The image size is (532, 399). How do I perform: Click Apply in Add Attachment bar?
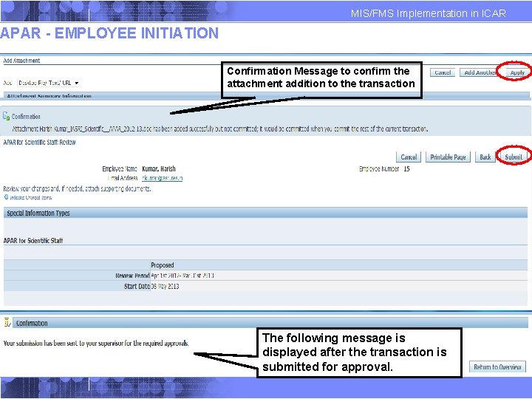click(516, 72)
